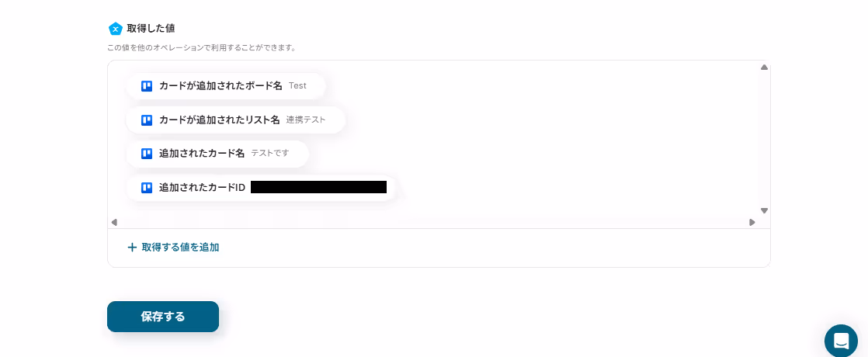Click the Test value text in first pill

[x=298, y=86]
